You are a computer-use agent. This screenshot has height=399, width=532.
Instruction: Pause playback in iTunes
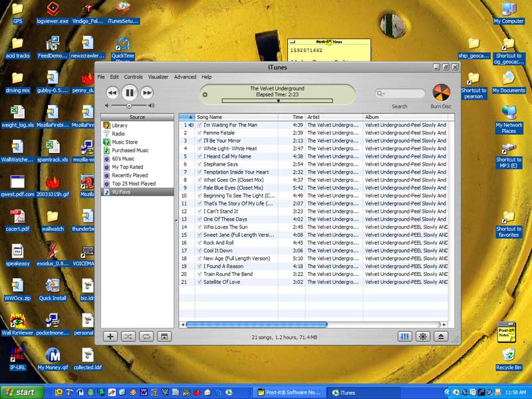[x=129, y=92]
